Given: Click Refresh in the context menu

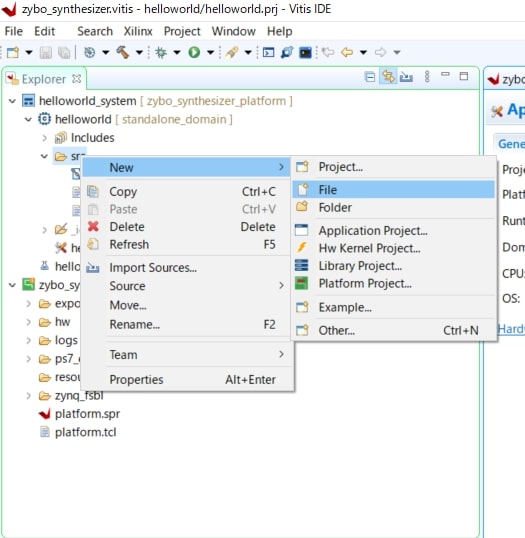Looking at the screenshot, I should [186, 245].
